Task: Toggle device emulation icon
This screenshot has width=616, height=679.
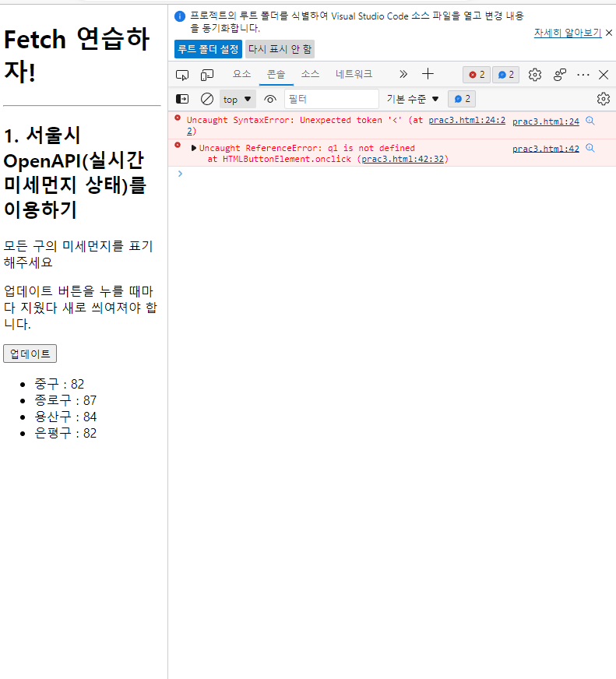Action: coord(207,75)
